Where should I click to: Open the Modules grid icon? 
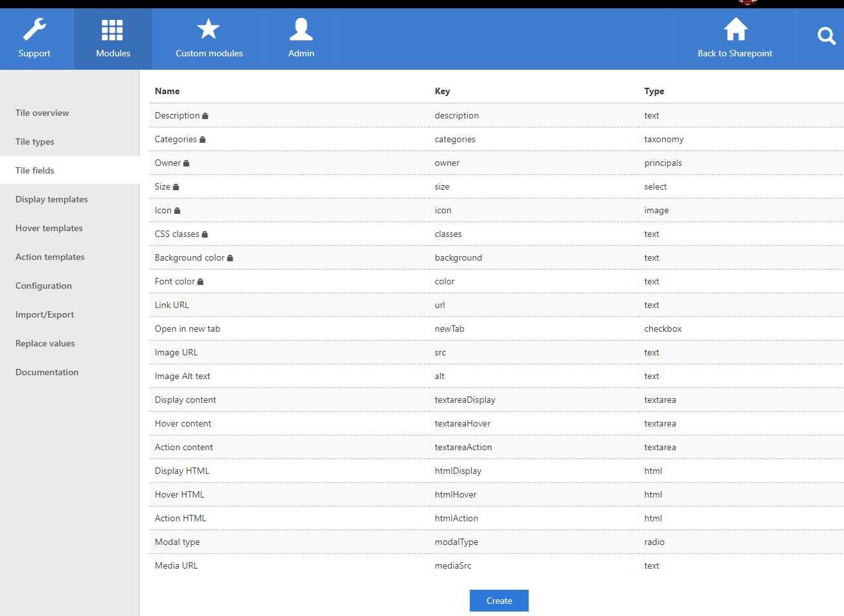pyautogui.click(x=112, y=29)
